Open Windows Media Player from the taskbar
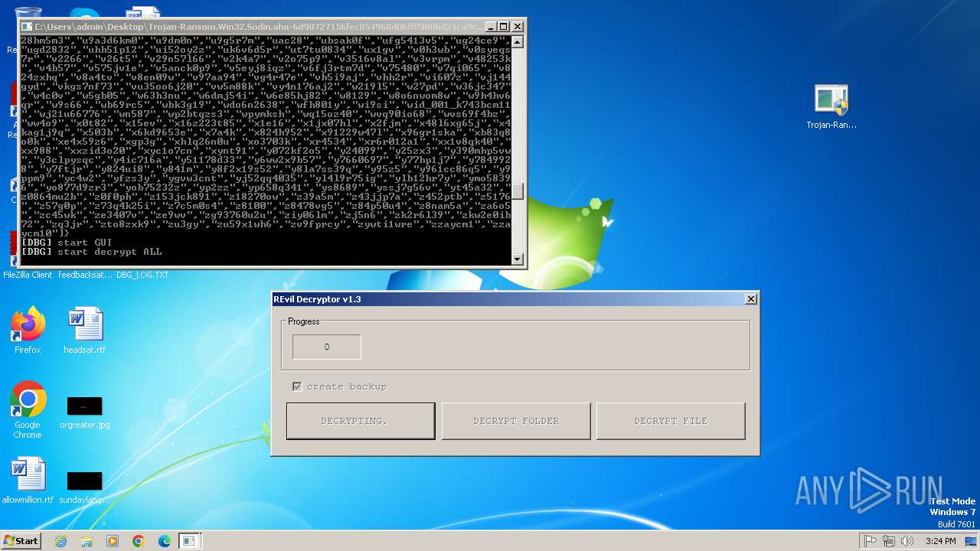The width and height of the screenshot is (980, 551). pos(113,541)
